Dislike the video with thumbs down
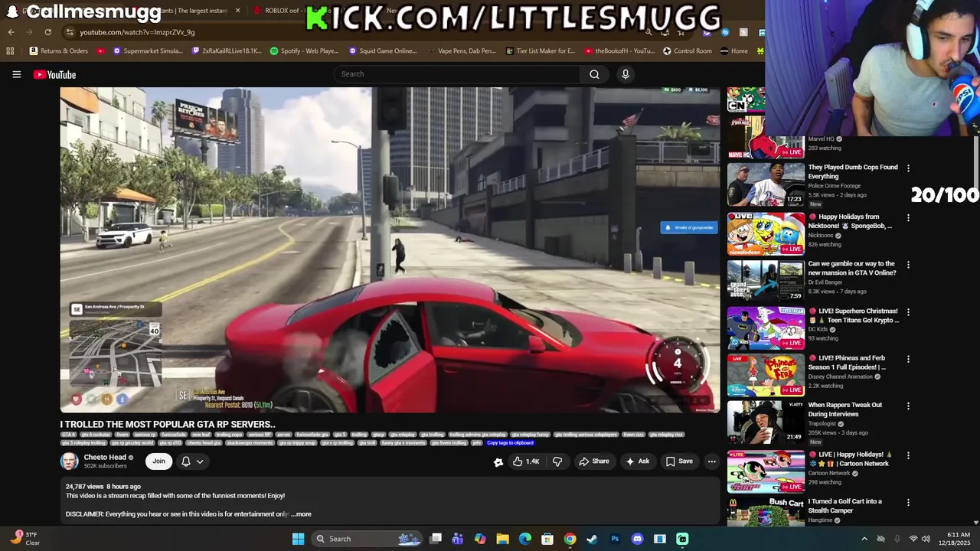 click(x=557, y=461)
